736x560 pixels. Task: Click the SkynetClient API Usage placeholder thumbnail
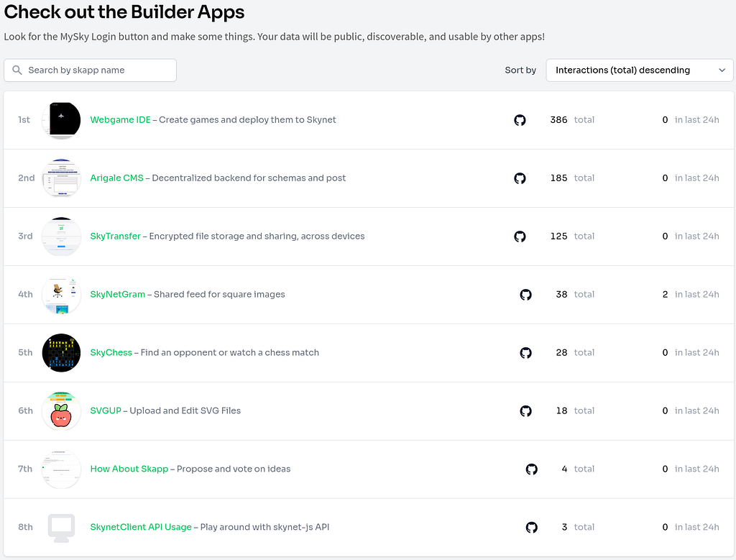61,528
